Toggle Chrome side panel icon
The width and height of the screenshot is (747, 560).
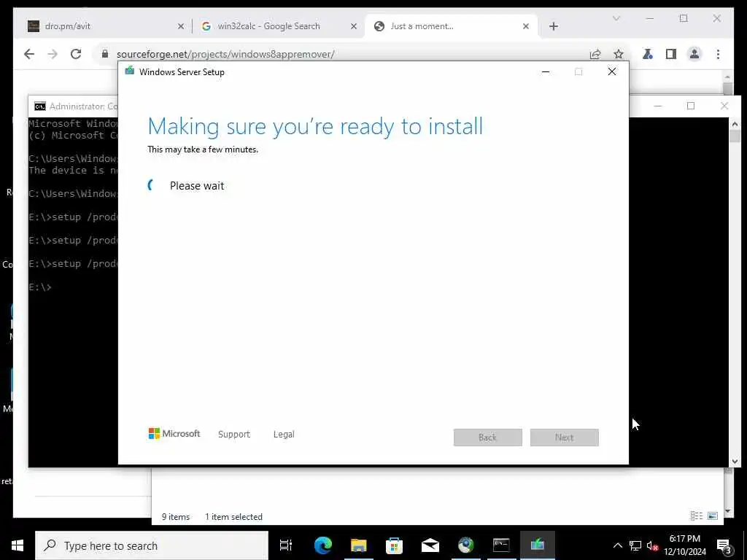pos(671,54)
